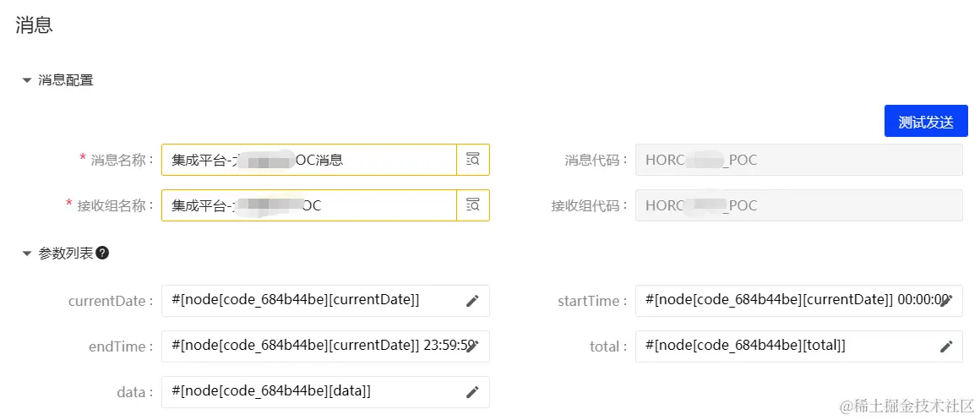Edit the currentDate parameter pencil icon
The width and height of the screenshot is (980, 420).
(x=472, y=301)
